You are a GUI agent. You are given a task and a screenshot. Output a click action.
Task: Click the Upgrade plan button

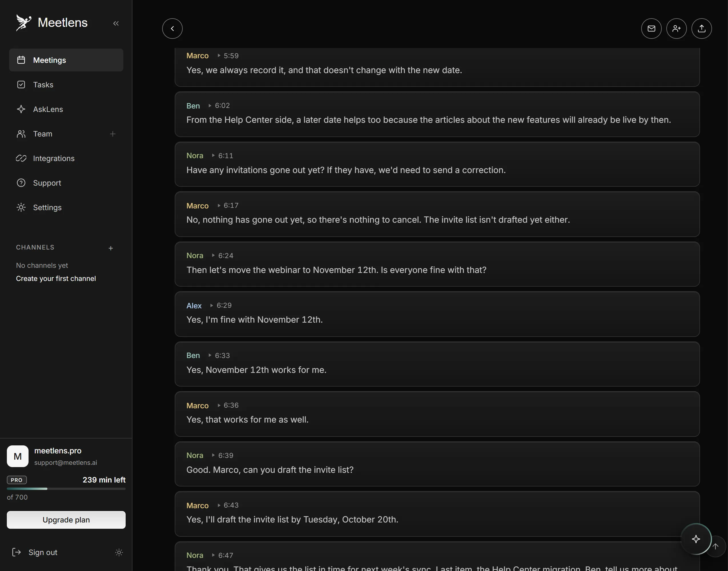click(66, 520)
